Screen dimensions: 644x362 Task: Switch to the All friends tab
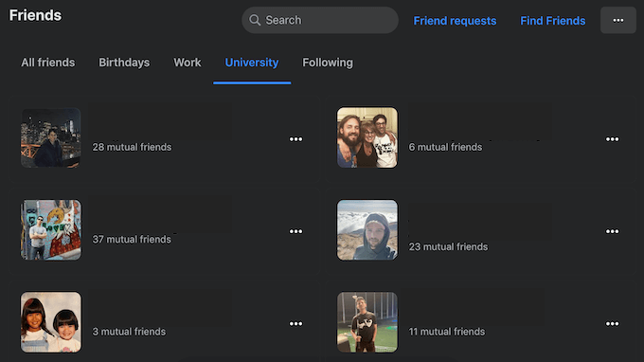point(48,63)
